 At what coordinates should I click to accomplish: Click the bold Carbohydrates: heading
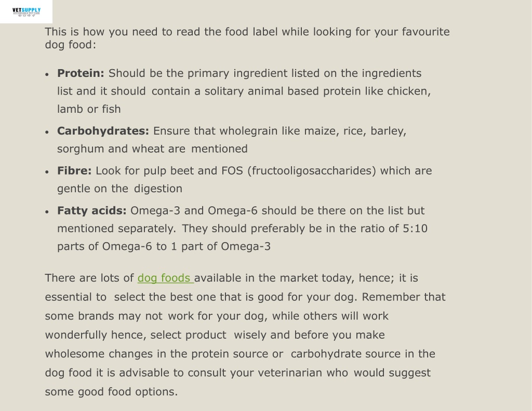point(103,131)
